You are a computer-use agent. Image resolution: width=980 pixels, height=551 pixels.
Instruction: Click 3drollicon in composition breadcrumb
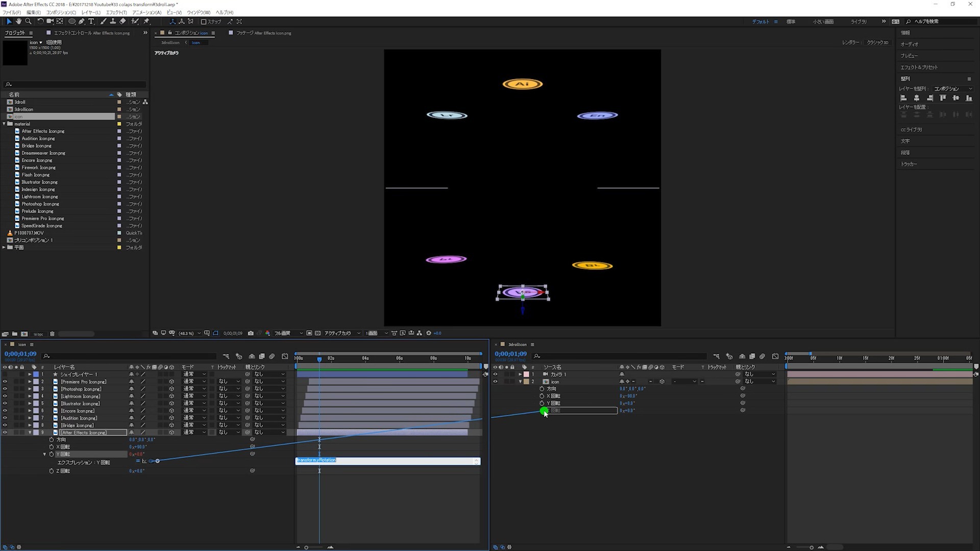click(x=170, y=43)
